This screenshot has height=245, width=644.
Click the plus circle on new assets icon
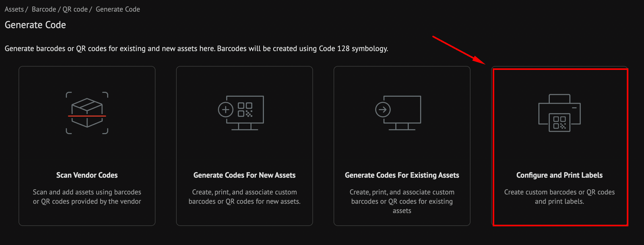click(225, 110)
